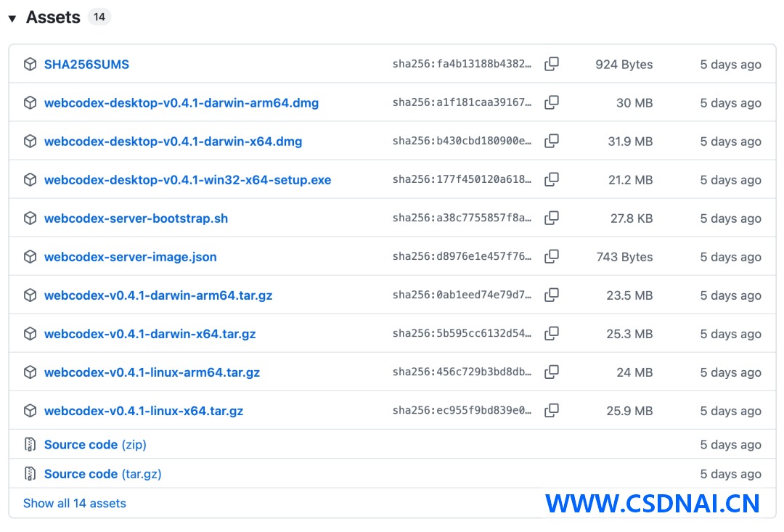Click the Assets heading

[53, 17]
